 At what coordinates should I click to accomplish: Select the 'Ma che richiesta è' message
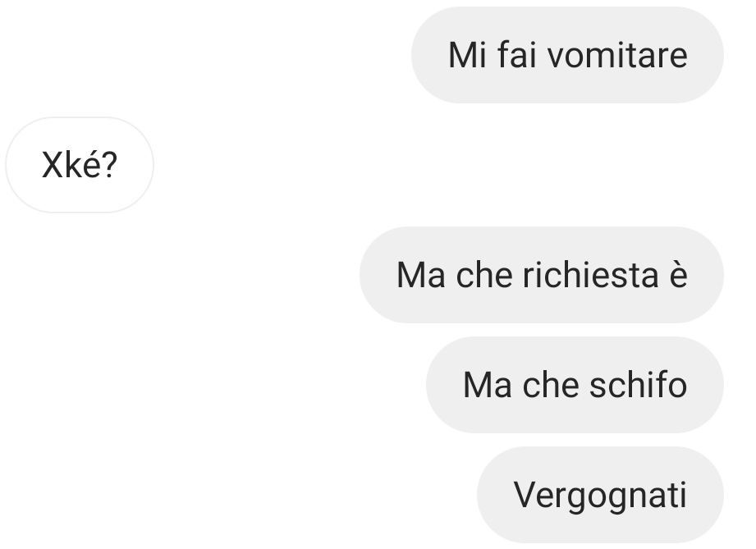pyautogui.click(x=542, y=275)
